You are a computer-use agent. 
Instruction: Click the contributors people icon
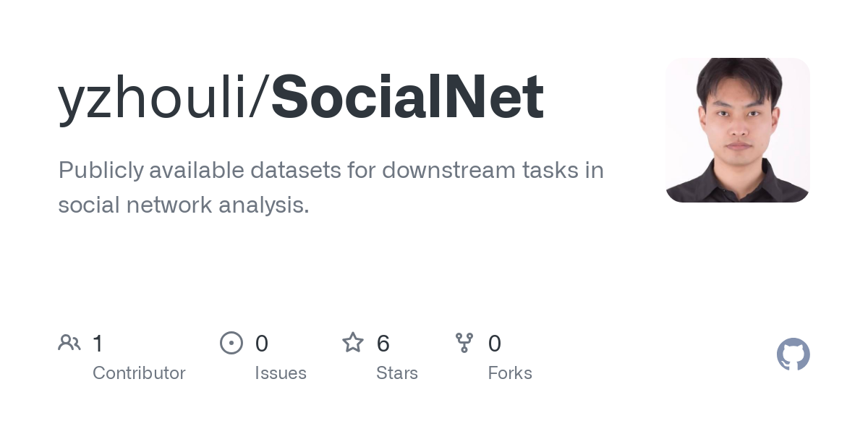pos(69,343)
